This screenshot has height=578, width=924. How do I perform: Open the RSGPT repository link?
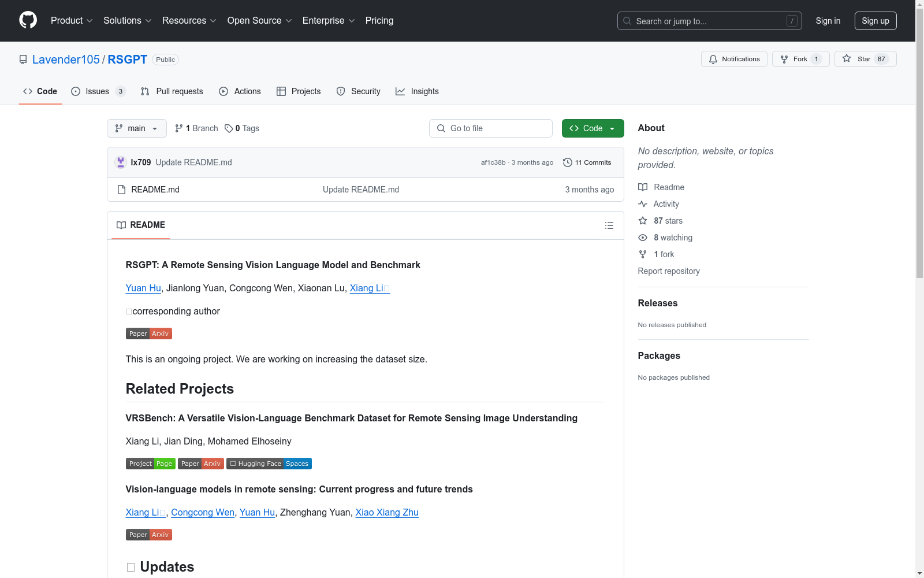click(x=128, y=60)
